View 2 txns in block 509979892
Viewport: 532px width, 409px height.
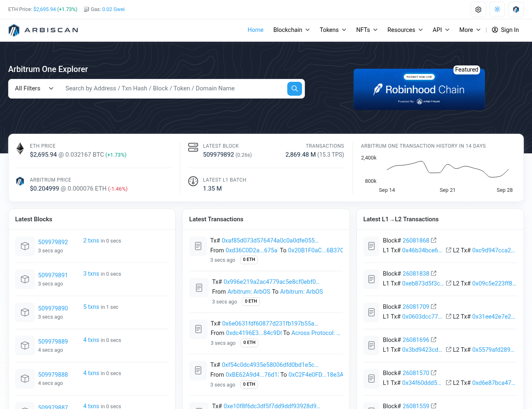coord(91,240)
